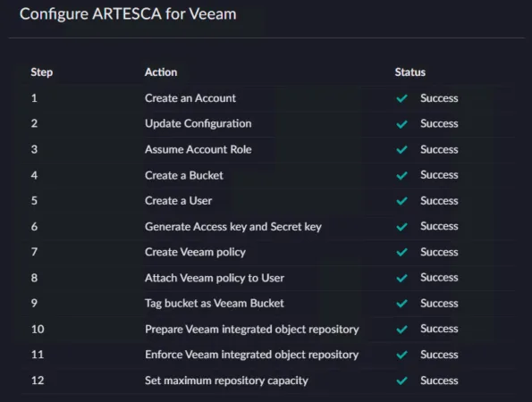The height and width of the screenshot is (402, 532).
Task: Select the checkmark icon for Assume Account Role
Action: pyautogui.click(x=402, y=150)
